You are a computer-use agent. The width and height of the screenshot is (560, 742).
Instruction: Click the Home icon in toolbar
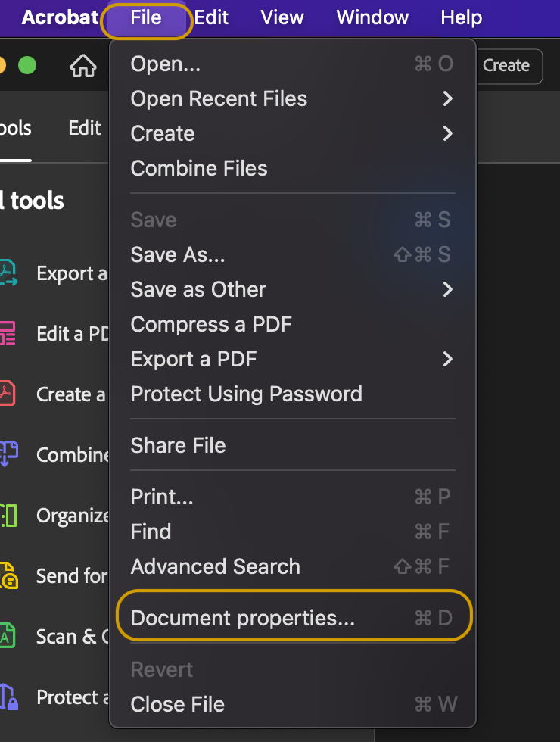point(83,67)
